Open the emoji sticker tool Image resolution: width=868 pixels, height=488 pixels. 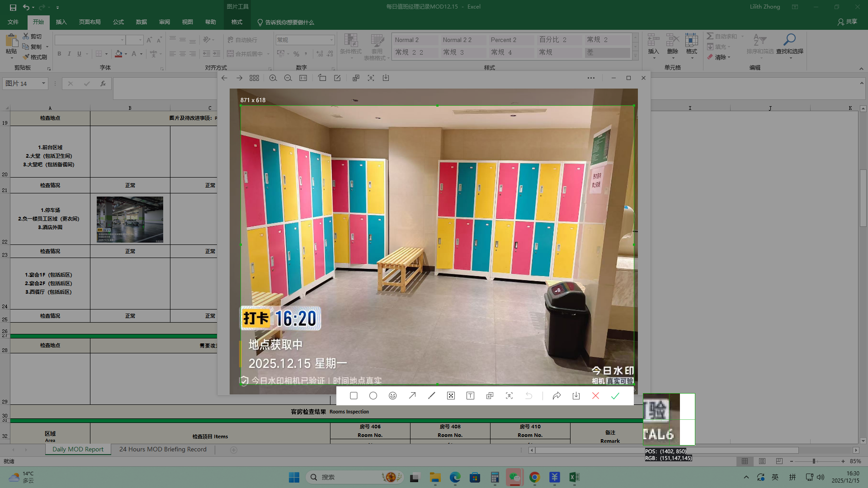[392, 396]
